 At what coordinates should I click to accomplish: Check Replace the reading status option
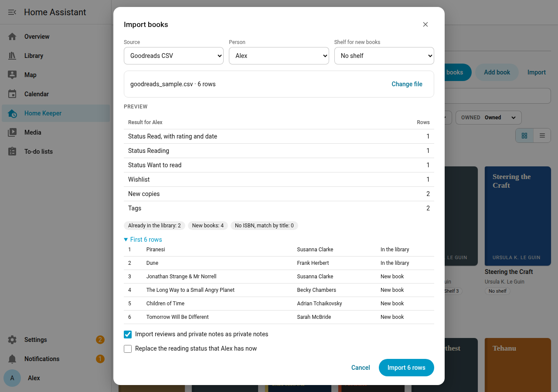coord(128,349)
